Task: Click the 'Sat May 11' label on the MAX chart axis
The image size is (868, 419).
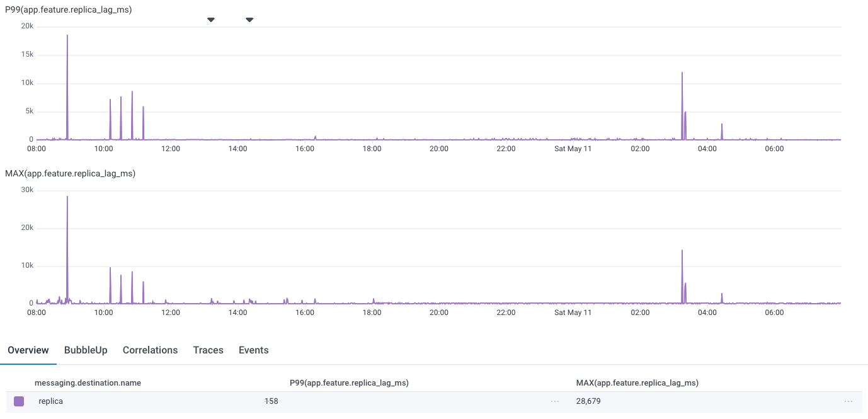Action: coord(573,313)
